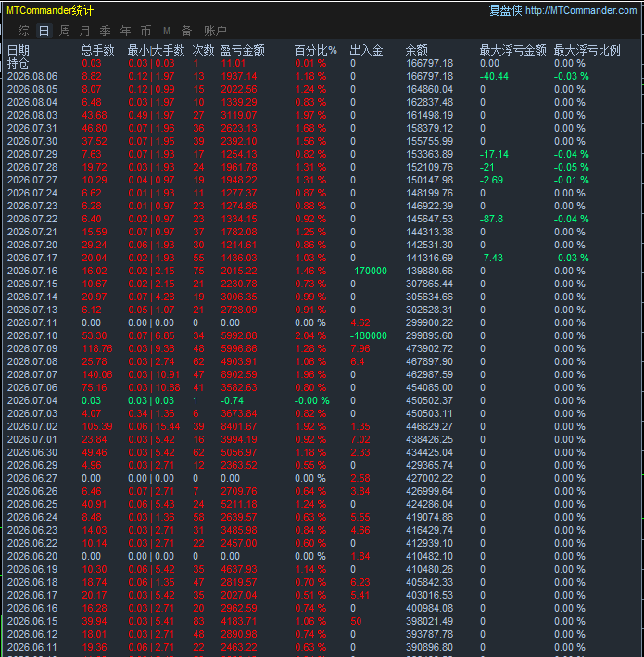Click trade count 83

[x=198, y=622]
